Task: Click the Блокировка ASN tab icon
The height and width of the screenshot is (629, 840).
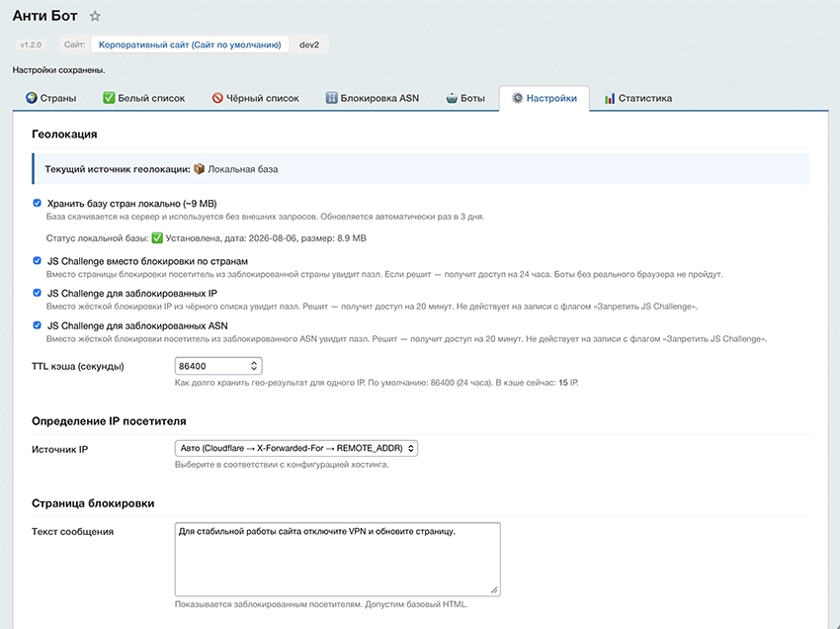Action: coord(332,98)
